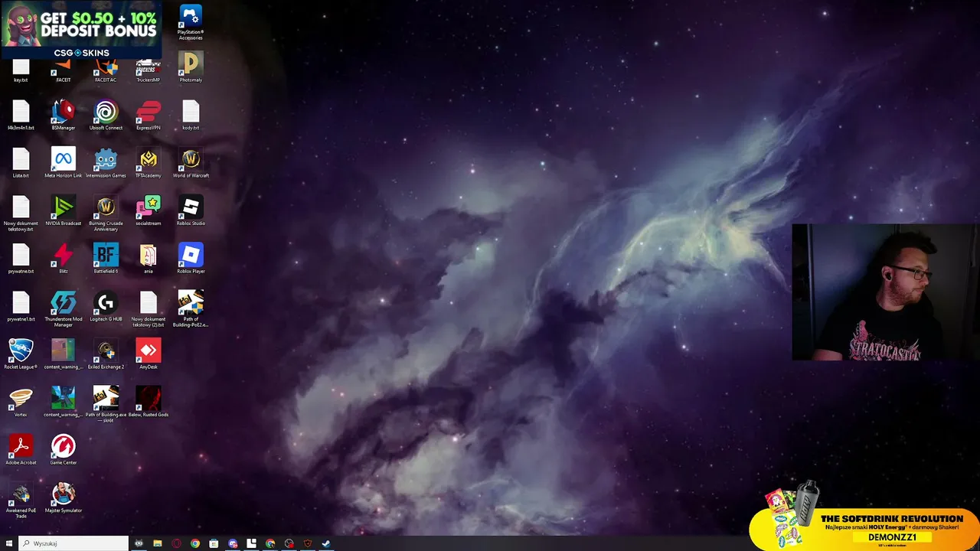This screenshot has height=551, width=980.
Task: Launch Logitech G HUB
Action: click(106, 307)
